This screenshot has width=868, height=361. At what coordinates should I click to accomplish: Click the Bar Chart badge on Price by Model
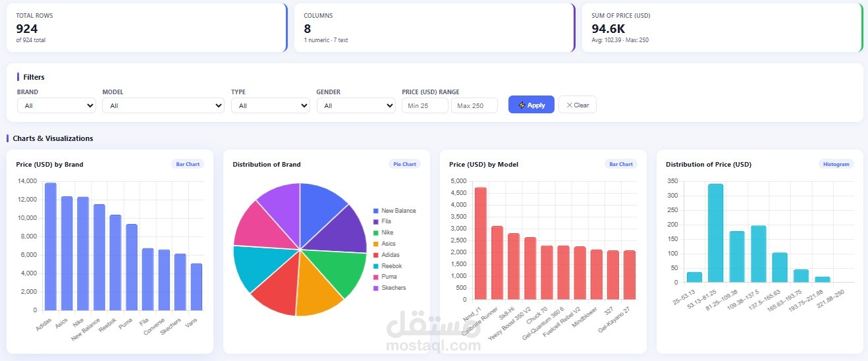(621, 164)
